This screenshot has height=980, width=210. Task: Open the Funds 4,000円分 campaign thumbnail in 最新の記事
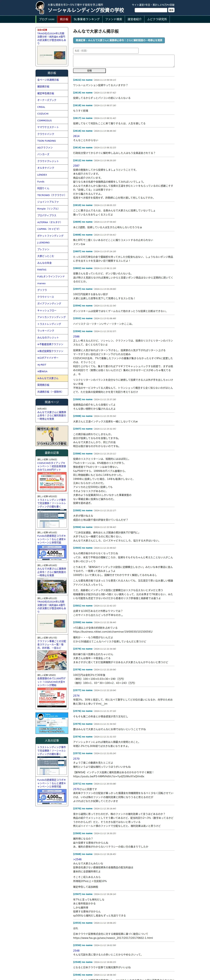pyautogui.click(x=52, y=553)
